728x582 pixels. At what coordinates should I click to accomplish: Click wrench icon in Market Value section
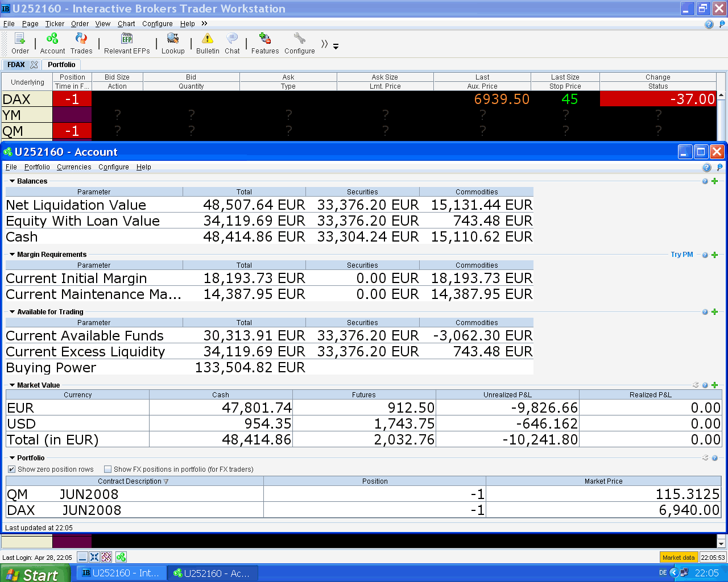[x=696, y=385]
